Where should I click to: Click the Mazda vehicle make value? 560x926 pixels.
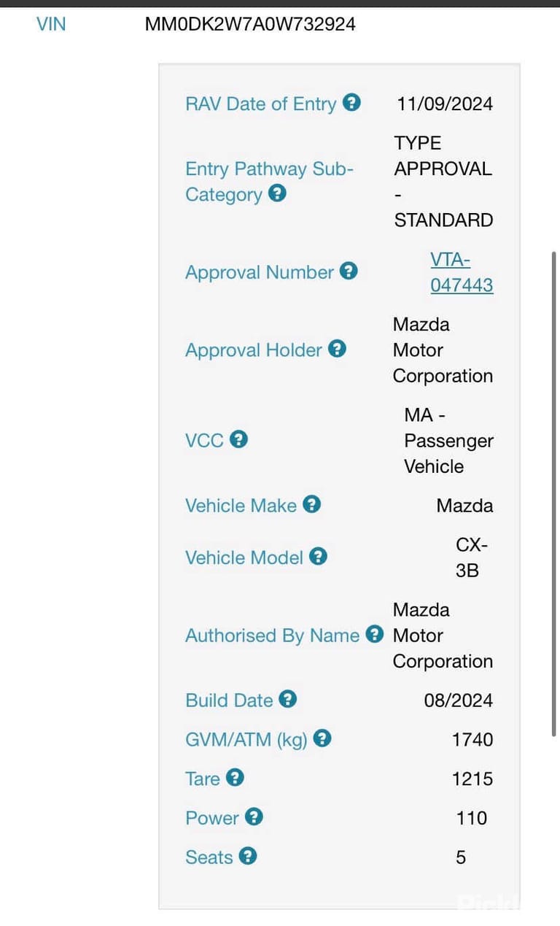tap(465, 506)
